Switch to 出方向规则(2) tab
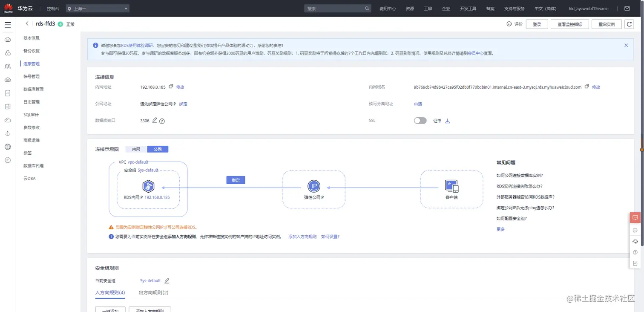 (154, 293)
